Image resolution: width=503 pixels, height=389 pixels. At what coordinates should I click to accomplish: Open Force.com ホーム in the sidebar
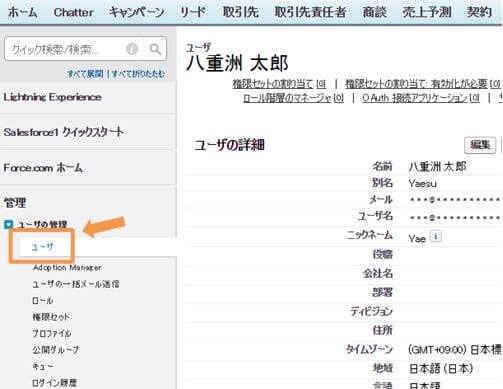click(x=43, y=167)
